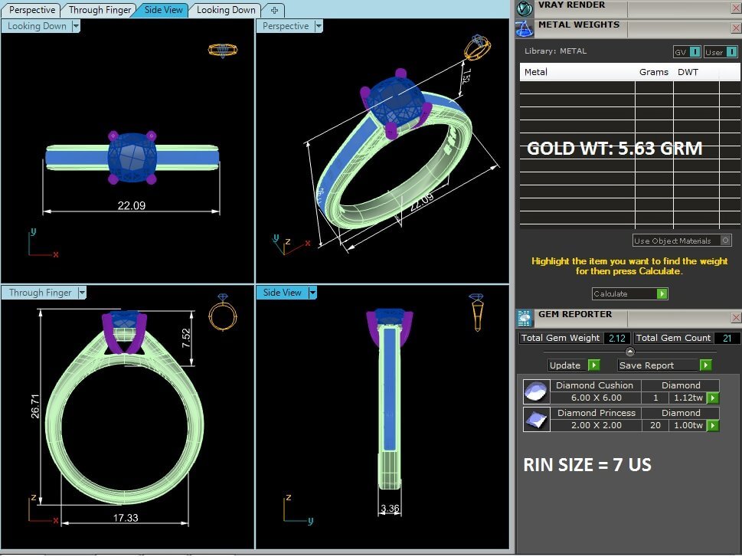Image resolution: width=742 pixels, height=560 pixels.
Task: Enable the Use Object Materials option
Action: tap(725, 241)
